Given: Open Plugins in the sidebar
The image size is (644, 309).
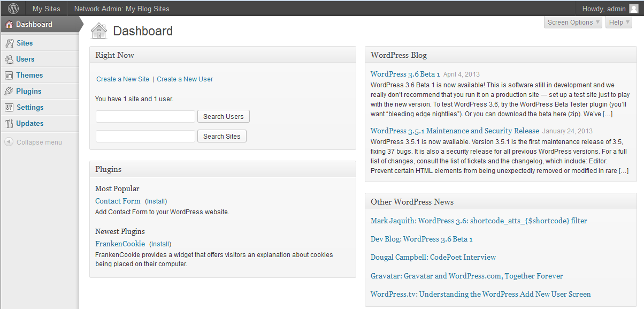Looking at the screenshot, I should point(28,91).
